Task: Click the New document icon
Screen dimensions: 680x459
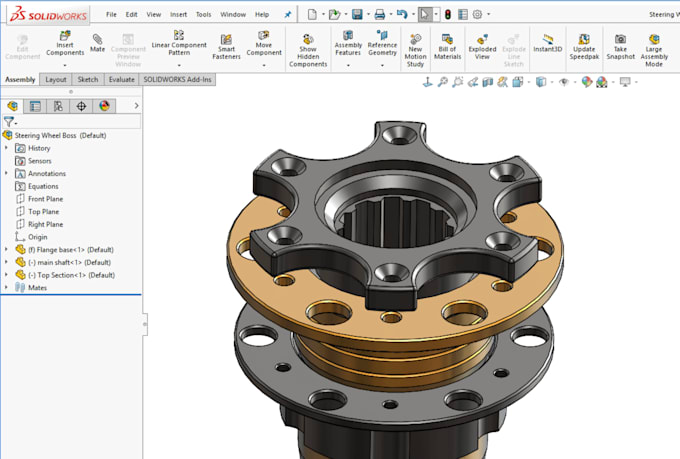Action: pos(312,14)
